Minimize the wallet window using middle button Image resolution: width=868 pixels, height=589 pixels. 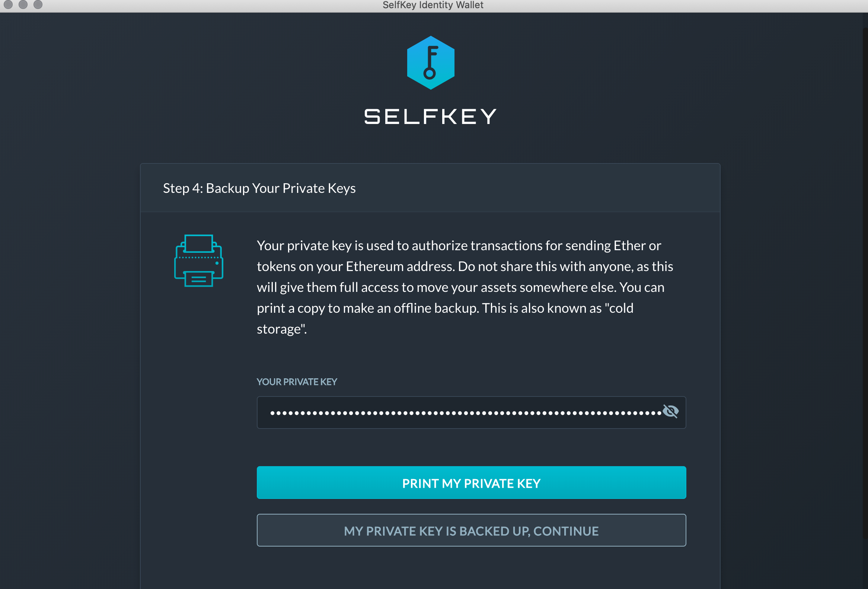pos(23,4)
